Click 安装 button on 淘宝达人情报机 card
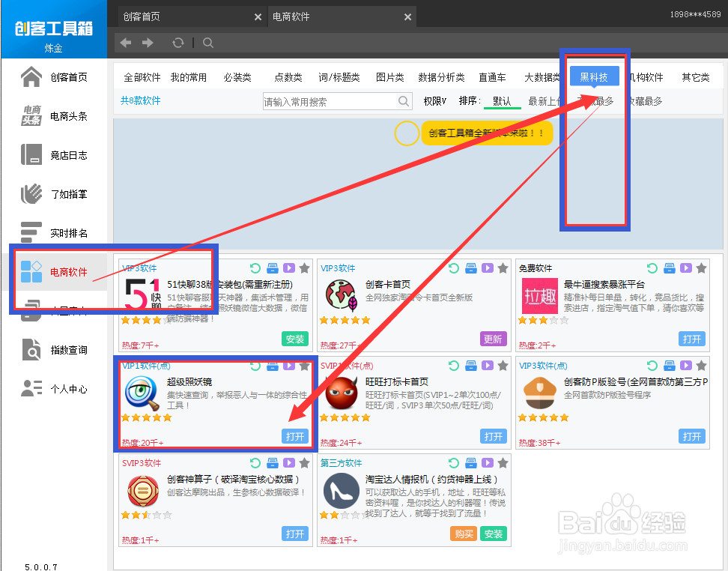This screenshot has width=728, height=571. [493, 534]
